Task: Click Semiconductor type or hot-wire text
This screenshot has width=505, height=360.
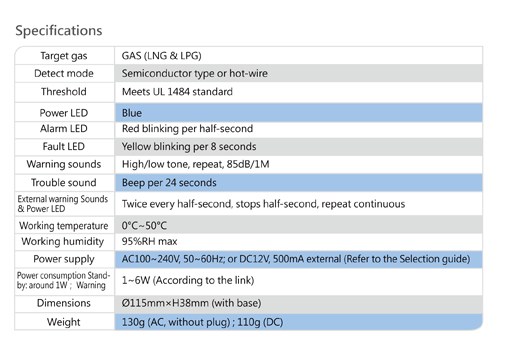Action: (x=195, y=73)
